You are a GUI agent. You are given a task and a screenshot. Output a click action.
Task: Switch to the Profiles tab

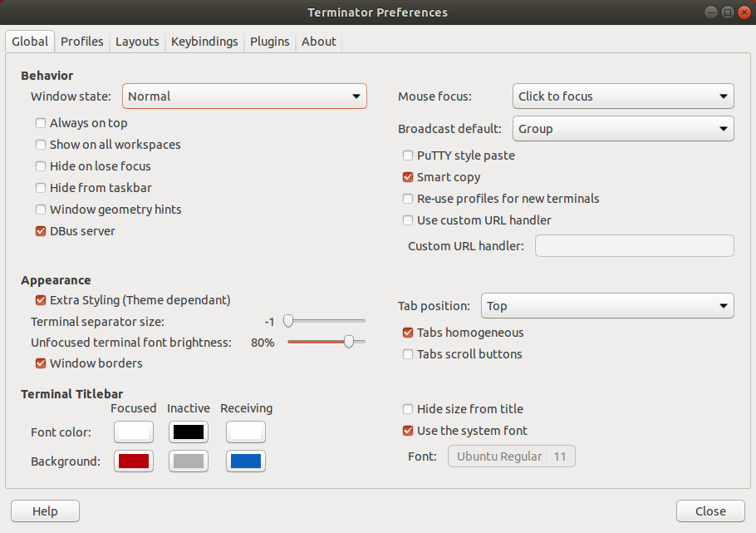82,42
